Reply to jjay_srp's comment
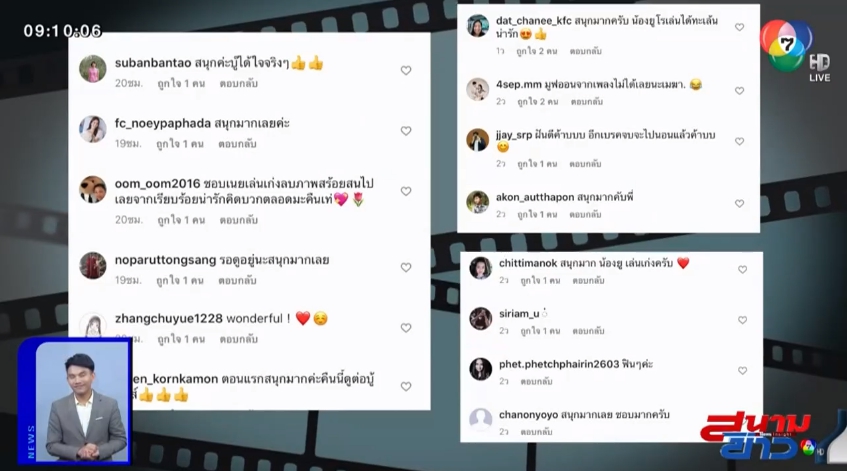This screenshot has width=847, height=471. click(x=585, y=164)
